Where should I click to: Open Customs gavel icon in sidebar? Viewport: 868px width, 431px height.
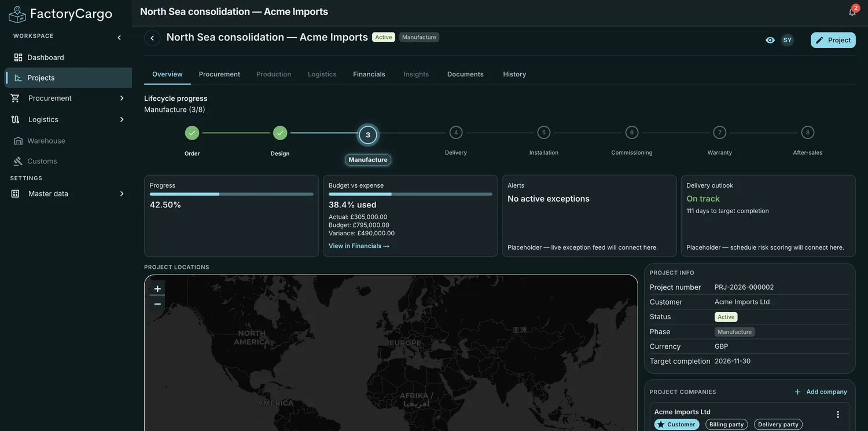(18, 161)
